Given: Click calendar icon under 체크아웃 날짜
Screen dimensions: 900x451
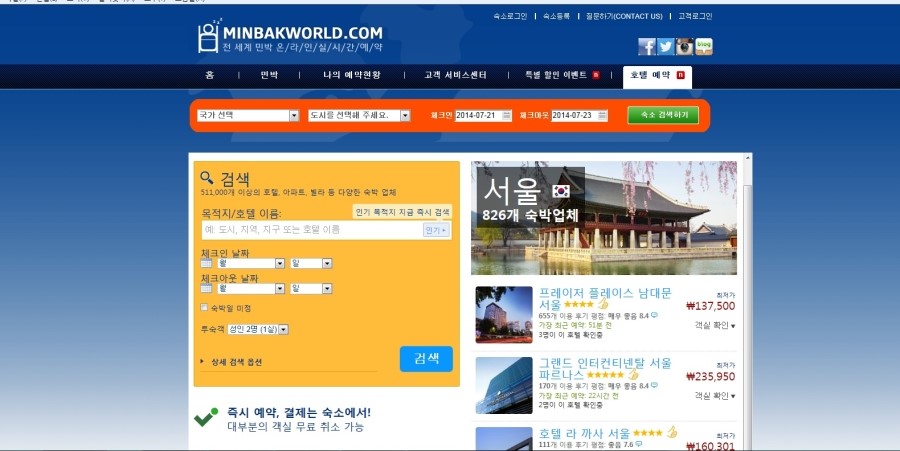Looking at the screenshot, I should click(x=207, y=289).
